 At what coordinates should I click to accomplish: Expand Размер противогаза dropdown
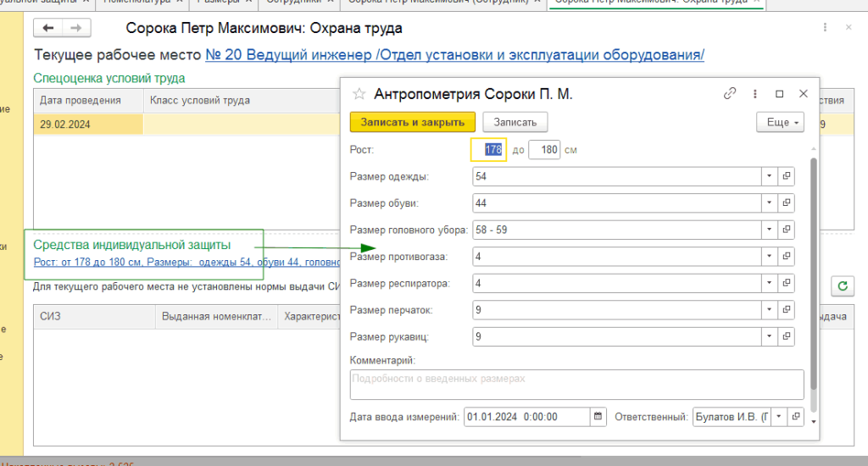coord(769,256)
